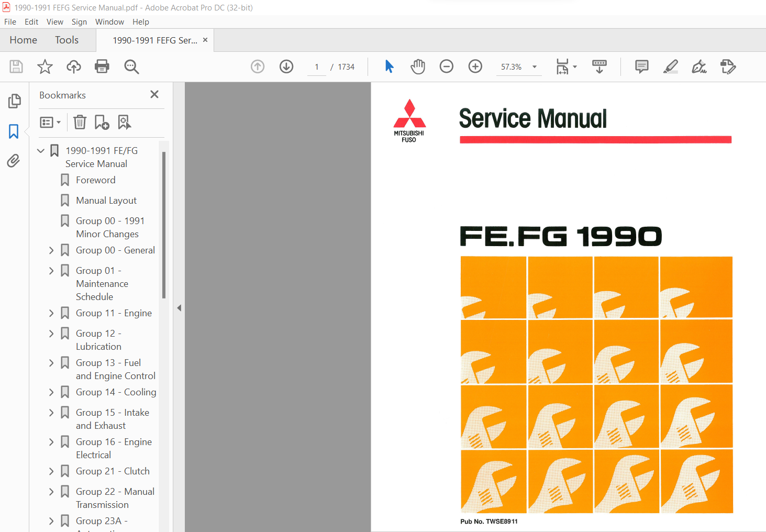Open the Attachments paperclip icon
Viewport: 766px width, 532px height.
click(x=14, y=161)
